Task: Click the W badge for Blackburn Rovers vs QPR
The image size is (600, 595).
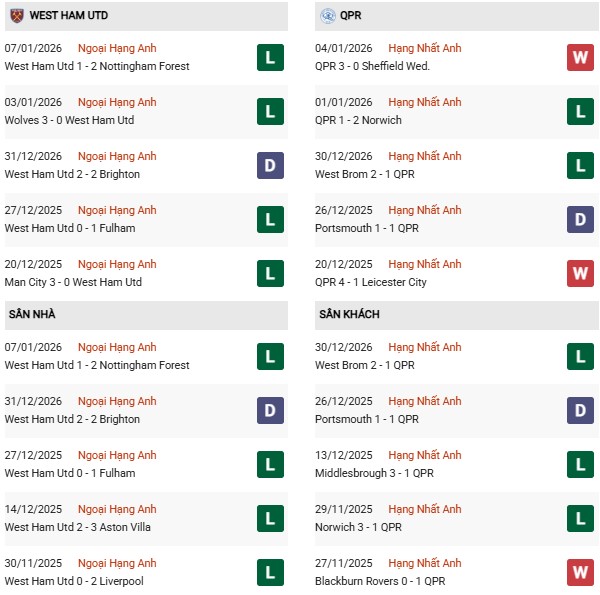Action: coord(581,572)
